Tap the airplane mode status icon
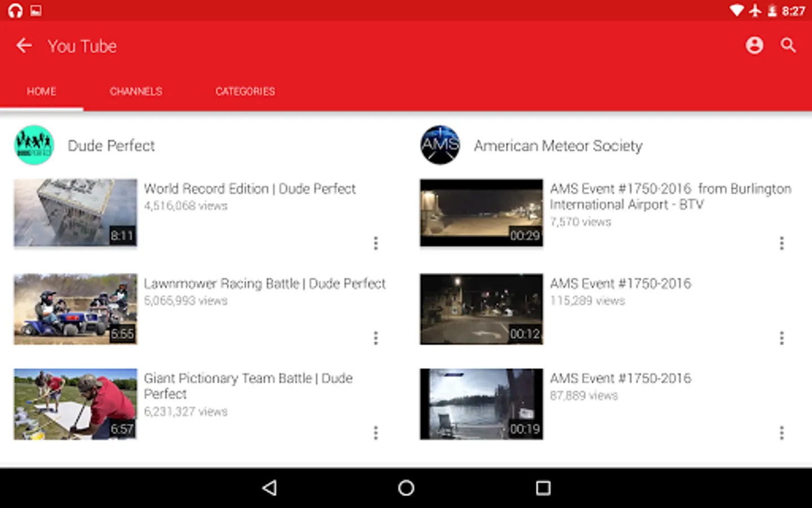The width and height of the screenshot is (812, 508). [755, 11]
